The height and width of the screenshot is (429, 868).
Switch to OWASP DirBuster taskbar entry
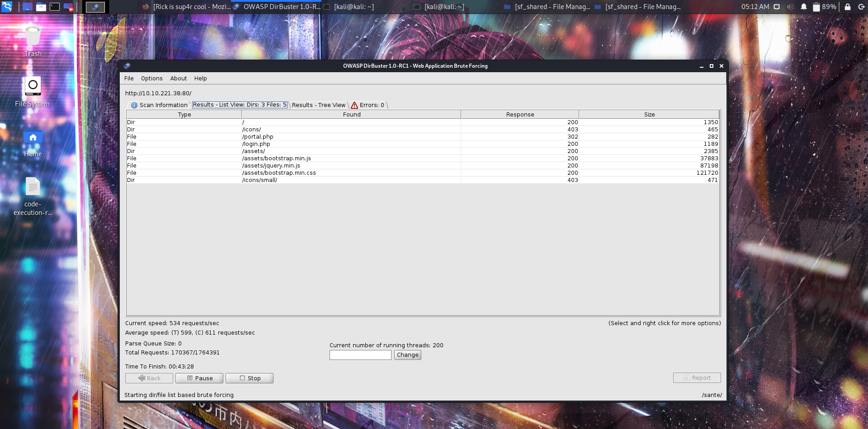point(277,7)
